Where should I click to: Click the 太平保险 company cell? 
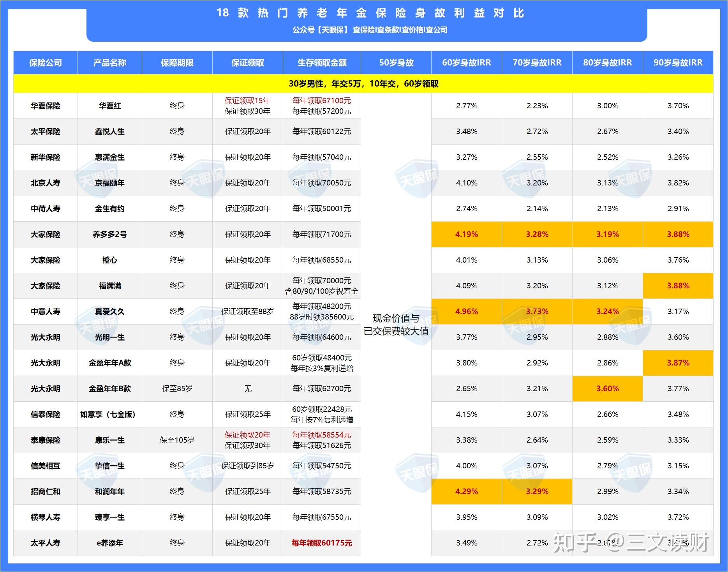click(46, 132)
